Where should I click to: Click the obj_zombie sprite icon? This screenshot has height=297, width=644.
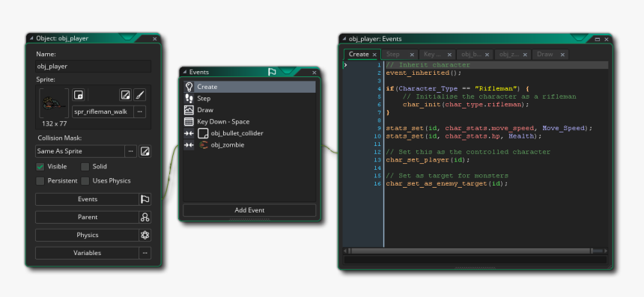coord(203,145)
